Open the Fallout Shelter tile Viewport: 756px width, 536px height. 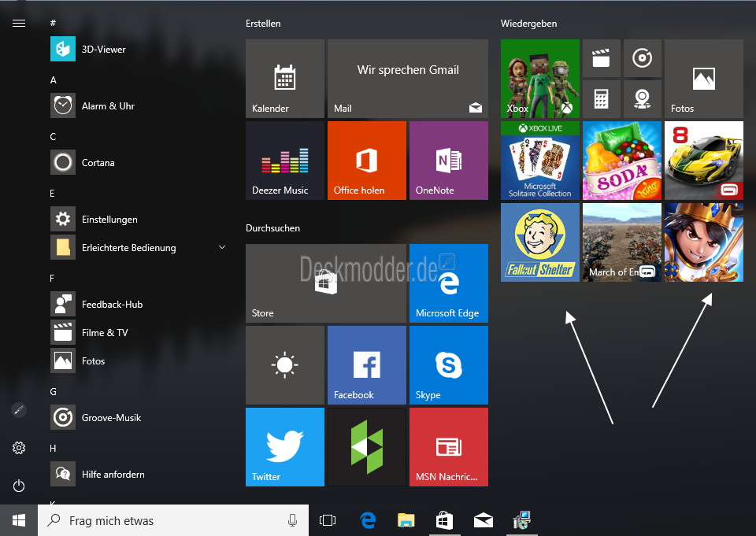[x=540, y=242]
